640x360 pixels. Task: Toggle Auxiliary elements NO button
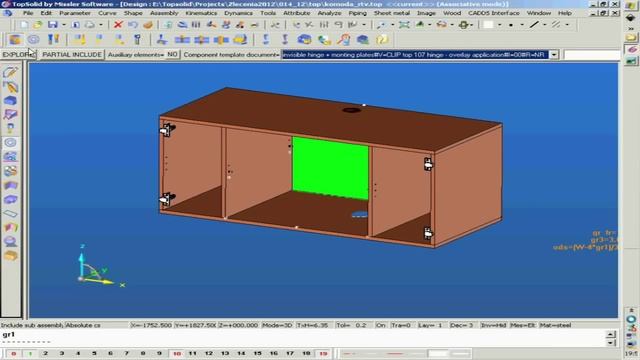tap(172, 54)
